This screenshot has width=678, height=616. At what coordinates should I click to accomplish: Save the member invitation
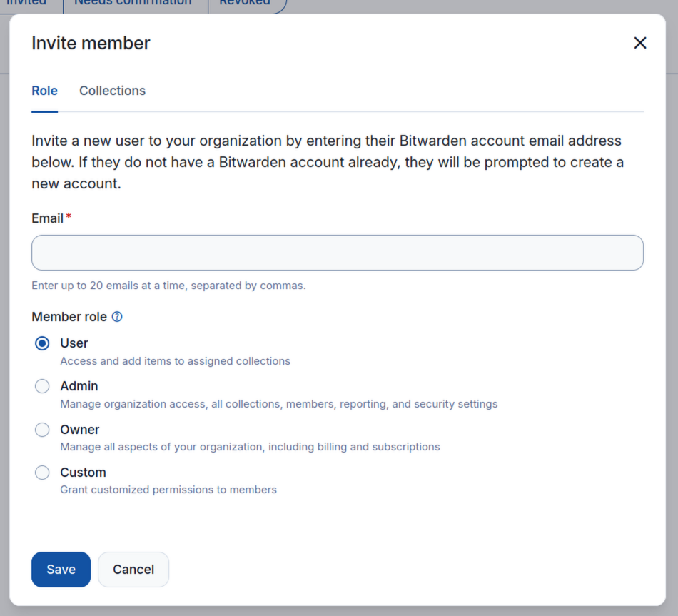point(61,570)
